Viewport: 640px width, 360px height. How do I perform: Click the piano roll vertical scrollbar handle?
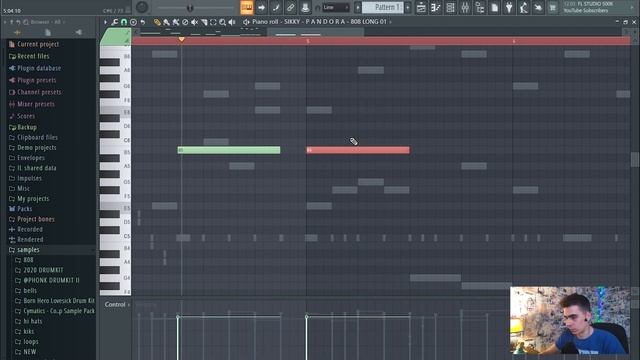pos(635,159)
